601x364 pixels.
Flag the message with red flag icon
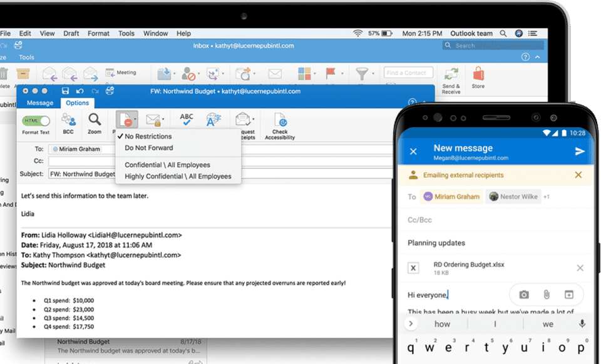click(331, 73)
